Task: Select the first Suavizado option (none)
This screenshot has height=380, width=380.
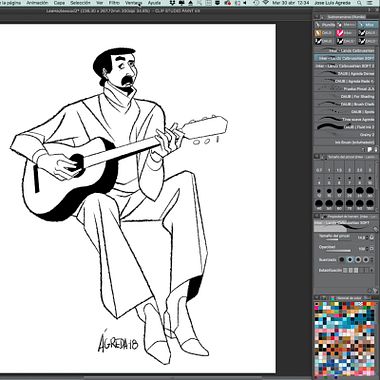Action: pos(342,260)
